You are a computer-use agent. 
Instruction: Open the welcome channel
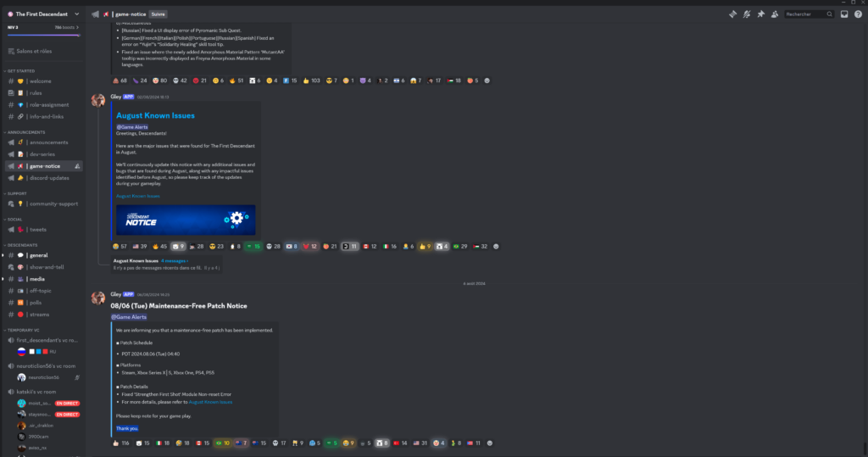[x=44, y=81]
